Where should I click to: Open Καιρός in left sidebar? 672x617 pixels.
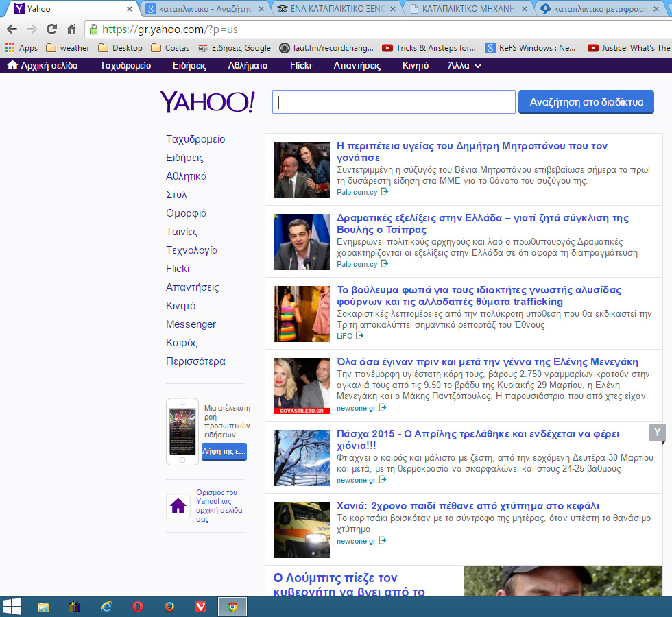point(182,342)
